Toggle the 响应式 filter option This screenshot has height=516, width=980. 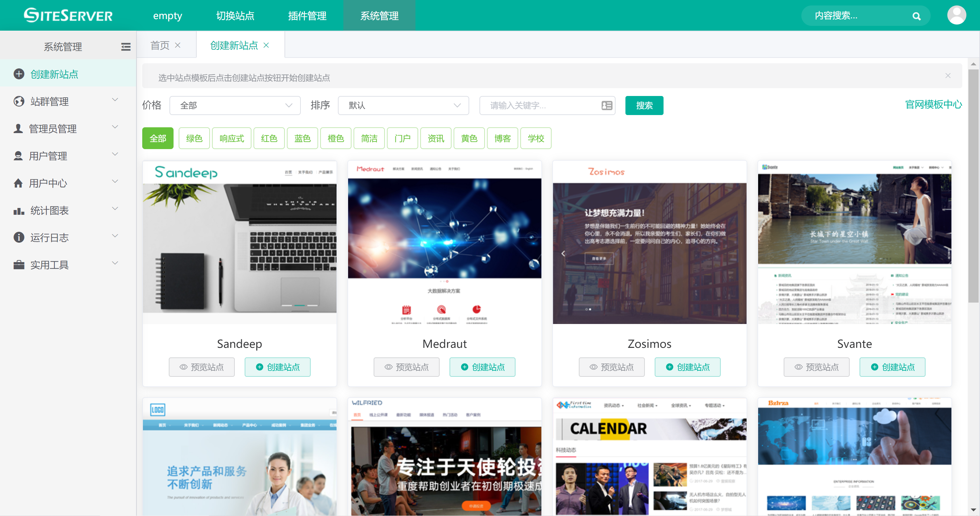[x=231, y=138]
